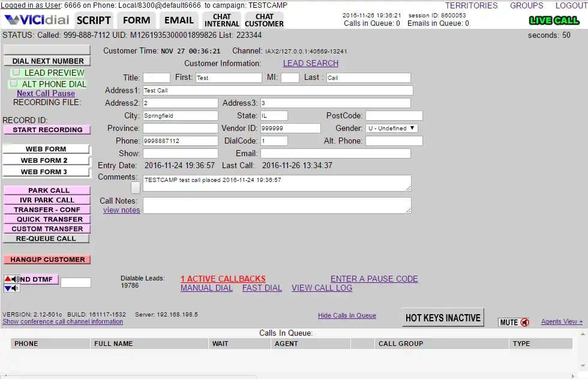Image resolution: width=588 pixels, height=379 pixels.
Task: Toggle the ALT PHONE DIAL checkbox
Action: (14, 83)
